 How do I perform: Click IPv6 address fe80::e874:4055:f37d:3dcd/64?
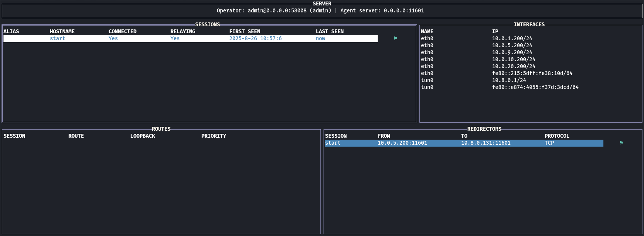[535, 87]
